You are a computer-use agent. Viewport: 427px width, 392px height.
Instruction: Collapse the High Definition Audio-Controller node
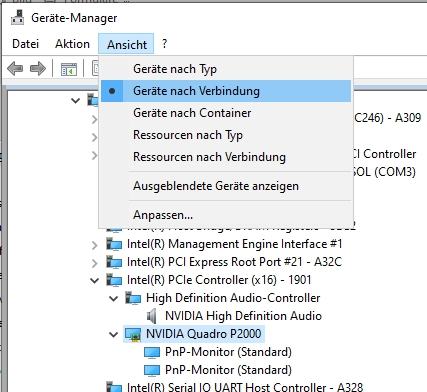coord(114,298)
